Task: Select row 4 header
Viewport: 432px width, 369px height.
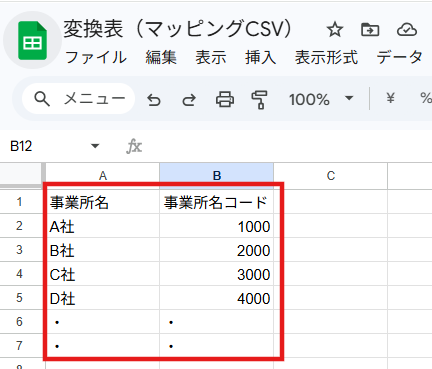Action: click(19, 274)
